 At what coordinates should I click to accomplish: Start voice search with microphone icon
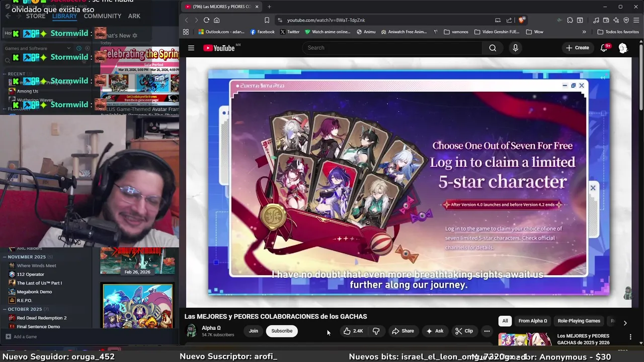coord(515,48)
